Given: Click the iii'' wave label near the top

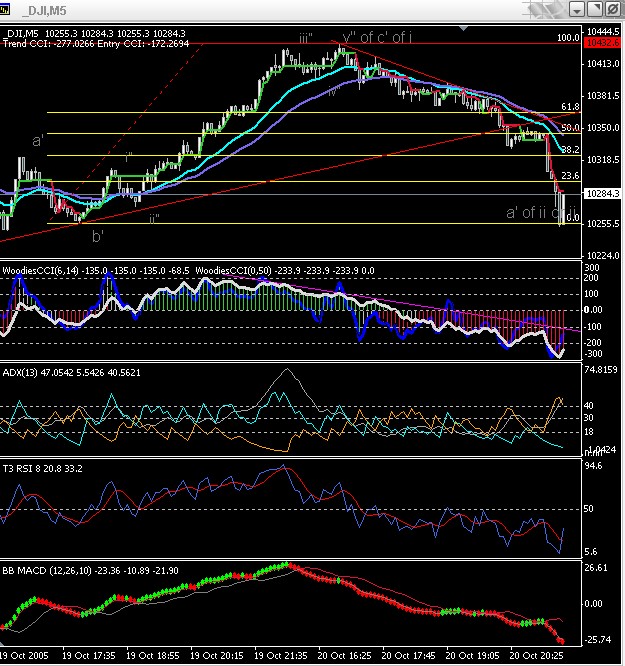Looking at the screenshot, I should [x=306, y=39].
